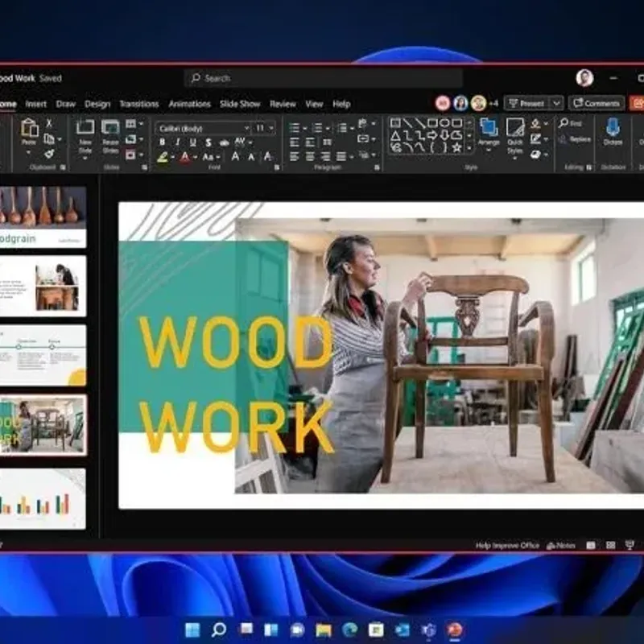The image size is (644, 644).
Task: Click Help Improve Office in status bar
Action: coord(507,546)
